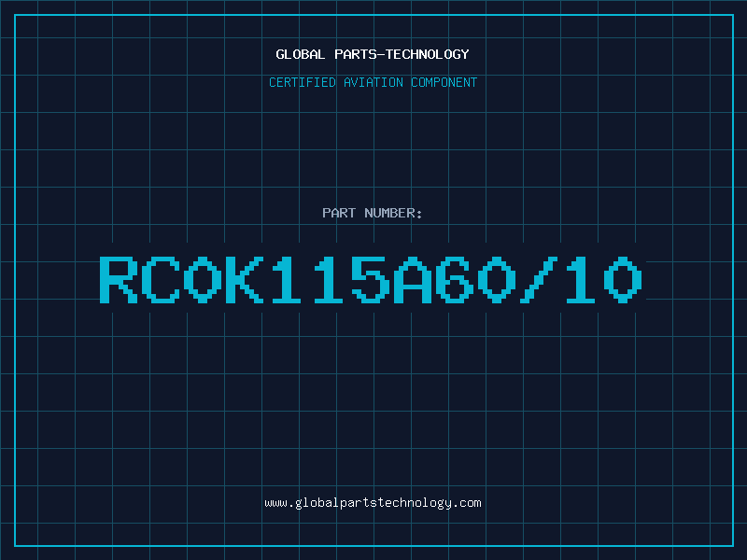Click the word PART in the label
This screenshot has height=560, width=747.
(x=339, y=213)
